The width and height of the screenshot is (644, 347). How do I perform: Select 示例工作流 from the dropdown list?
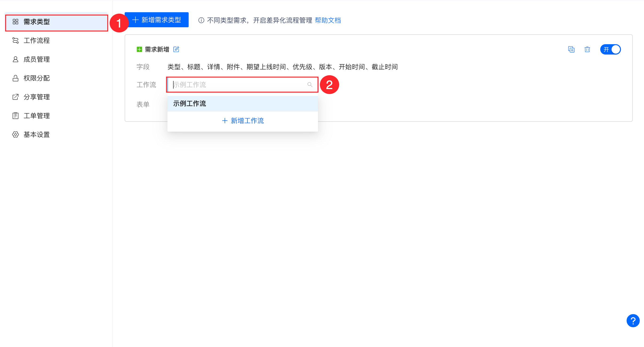pos(190,104)
